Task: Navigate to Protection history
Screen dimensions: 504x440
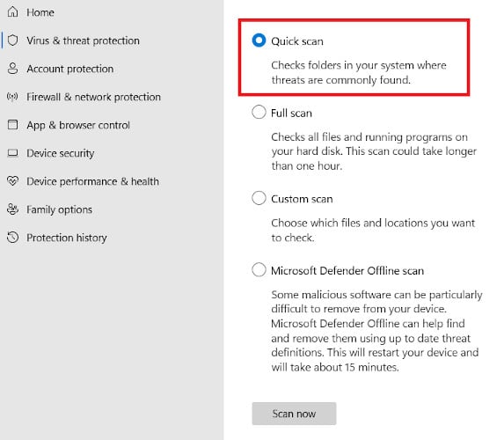Action: tap(67, 238)
